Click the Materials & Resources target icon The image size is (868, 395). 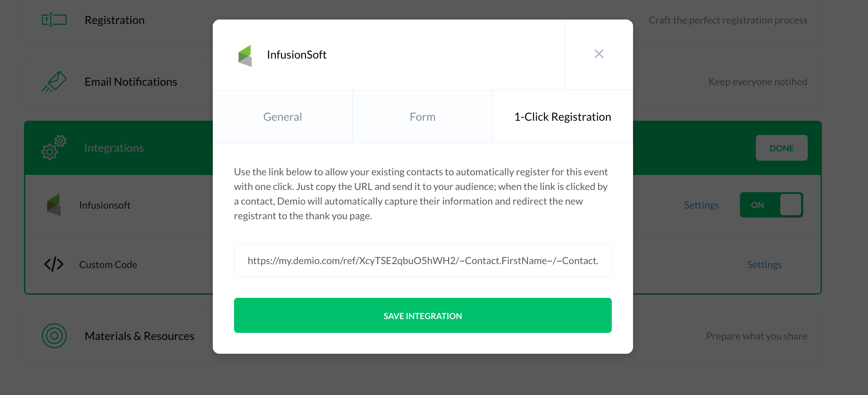(54, 336)
